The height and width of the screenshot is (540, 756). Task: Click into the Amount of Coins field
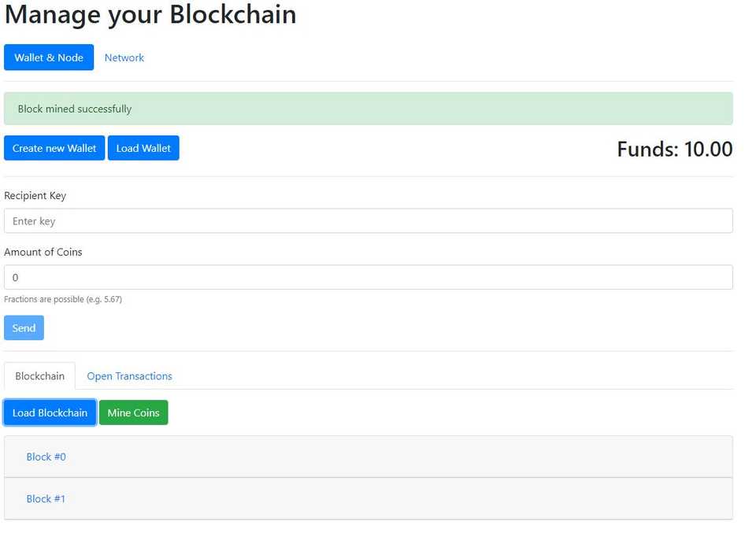point(368,277)
